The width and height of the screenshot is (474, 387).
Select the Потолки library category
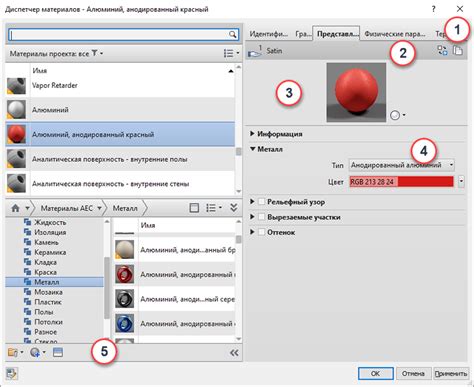tap(48, 322)
